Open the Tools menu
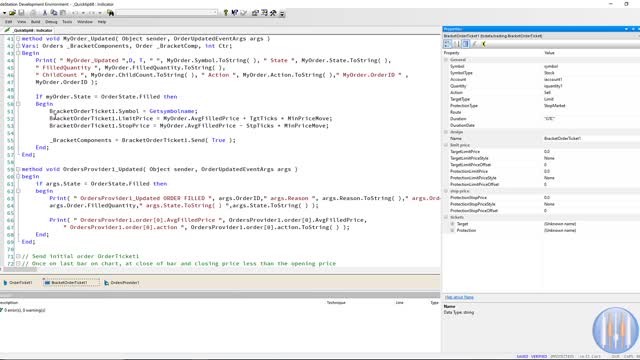The height and width of the screenshot is (360, 640). click(67, 22)
